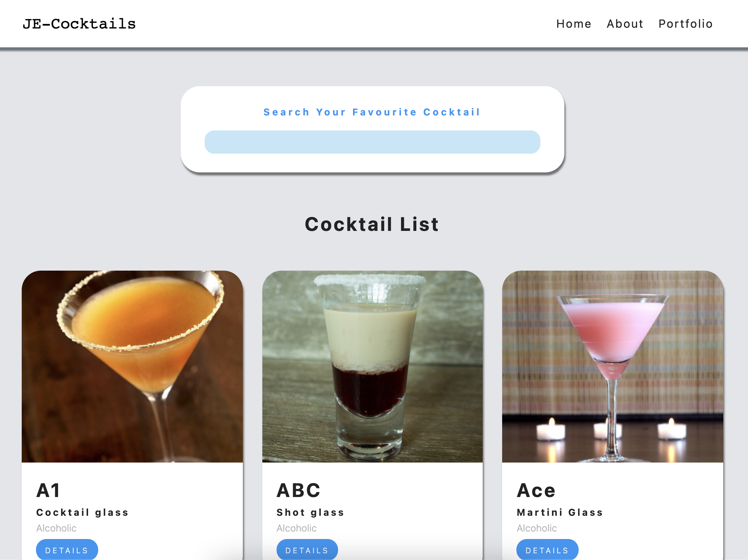
Task: Click the Ace martini image
Action: (x=613, y=367)
